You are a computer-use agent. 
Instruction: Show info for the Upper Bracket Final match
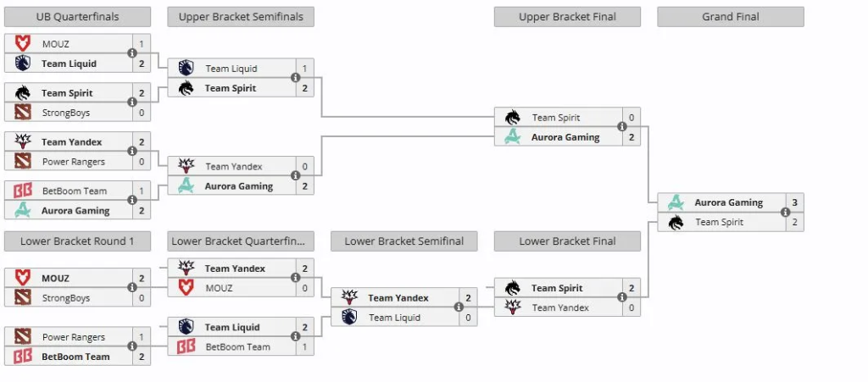622,127
